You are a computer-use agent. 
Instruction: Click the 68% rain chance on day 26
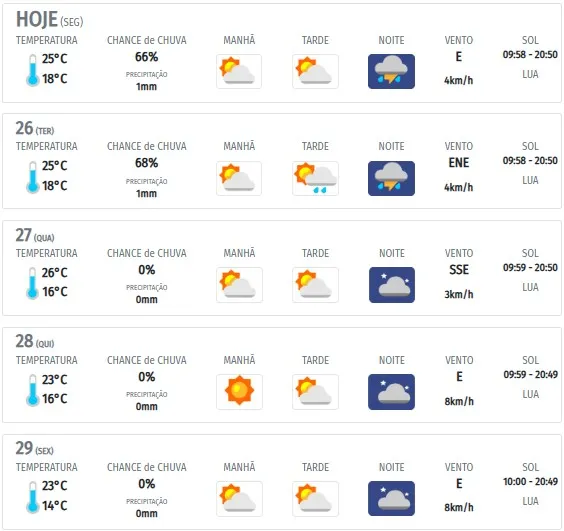pyautogui.click(x=146, y=163)
